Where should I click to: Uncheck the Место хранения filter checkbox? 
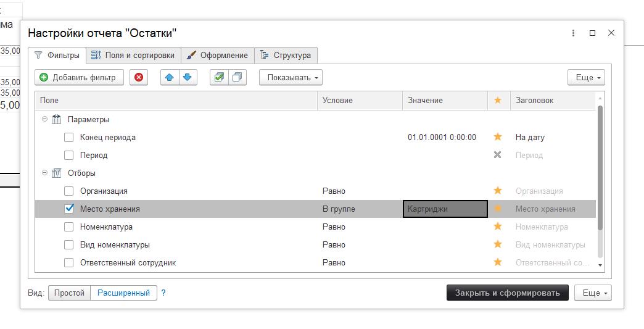click(x=69, y=209)
